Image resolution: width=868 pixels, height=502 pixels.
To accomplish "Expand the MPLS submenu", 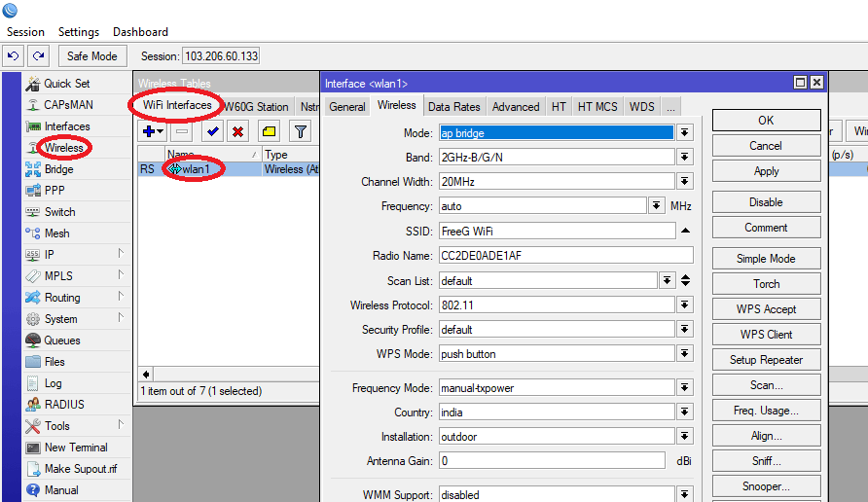I will point(121,274).
